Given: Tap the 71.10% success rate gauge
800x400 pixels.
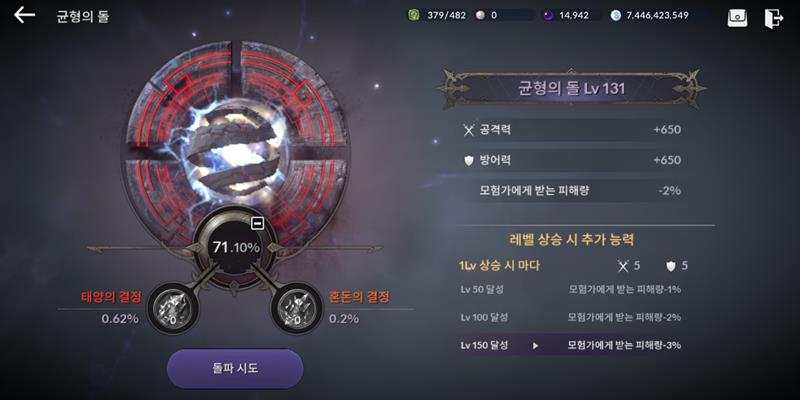Looking at the screenshot, I should [x=236, y=247].
